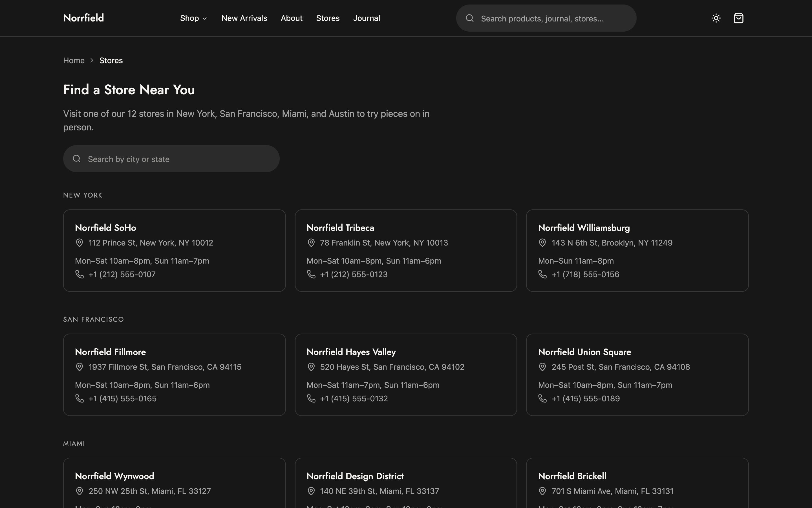
Task: Focus the Search by city or state field
Action: point(171,159)
